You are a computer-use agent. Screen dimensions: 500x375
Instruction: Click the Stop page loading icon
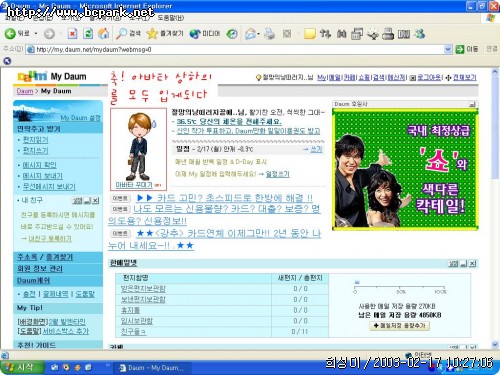72,33
